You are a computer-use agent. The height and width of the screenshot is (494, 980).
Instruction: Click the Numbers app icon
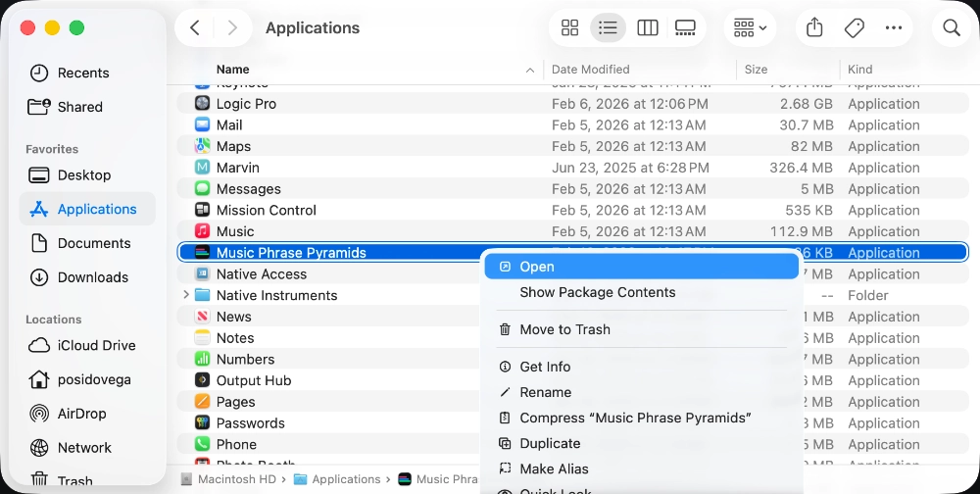pos(202,359)
